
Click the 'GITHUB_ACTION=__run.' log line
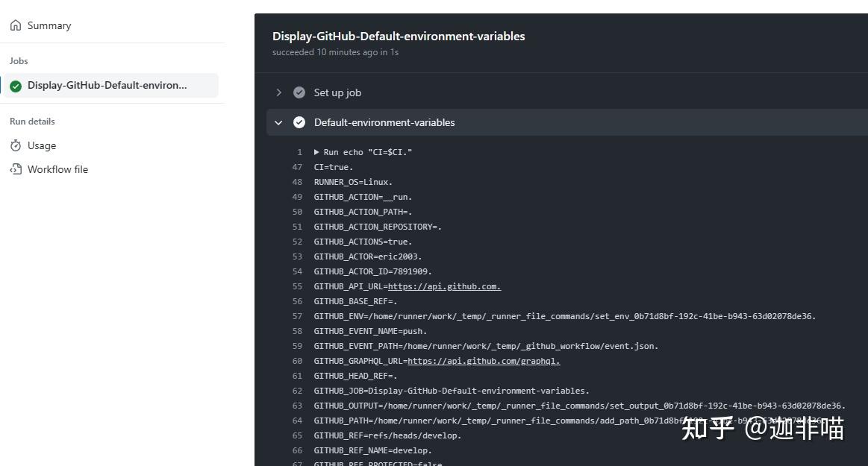(363, 197)
